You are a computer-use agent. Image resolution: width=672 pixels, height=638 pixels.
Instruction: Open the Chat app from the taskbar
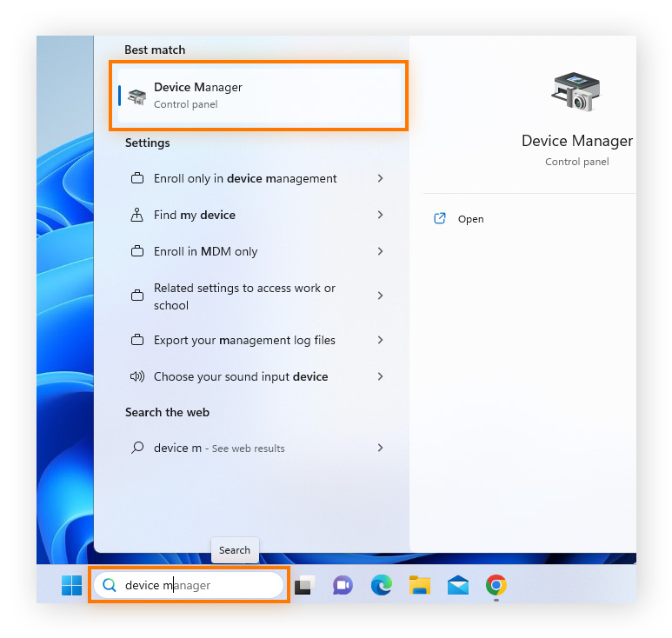click(343, 585)
